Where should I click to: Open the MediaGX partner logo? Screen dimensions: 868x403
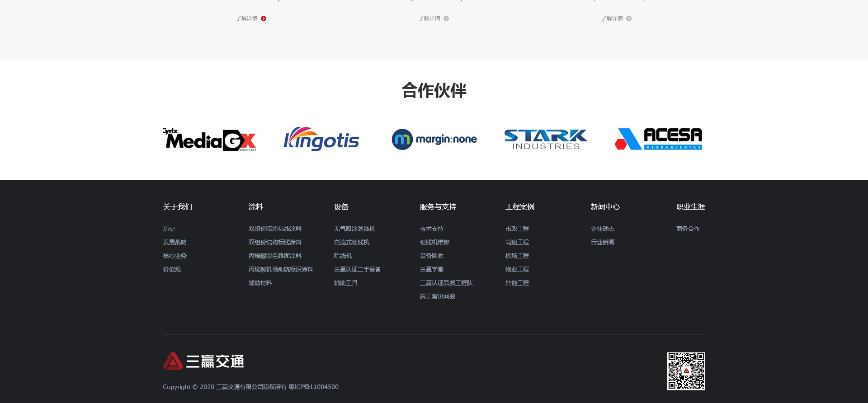click(210, 139)
